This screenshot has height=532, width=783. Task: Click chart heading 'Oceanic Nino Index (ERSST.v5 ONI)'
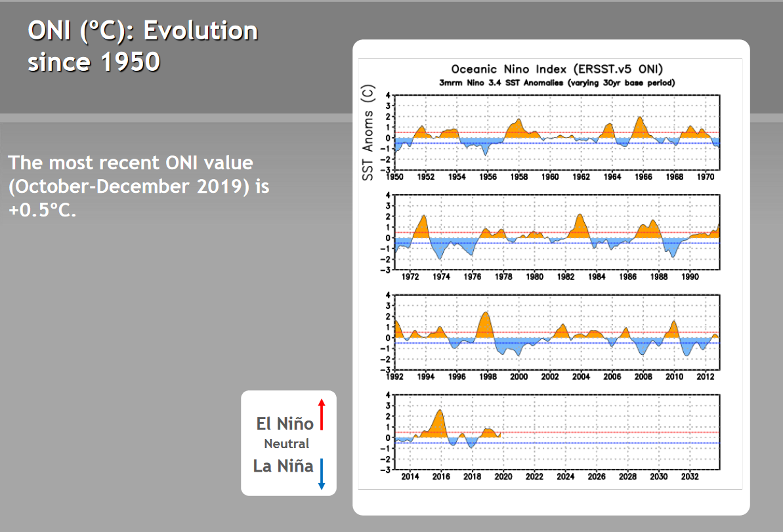tap(557, 70)
